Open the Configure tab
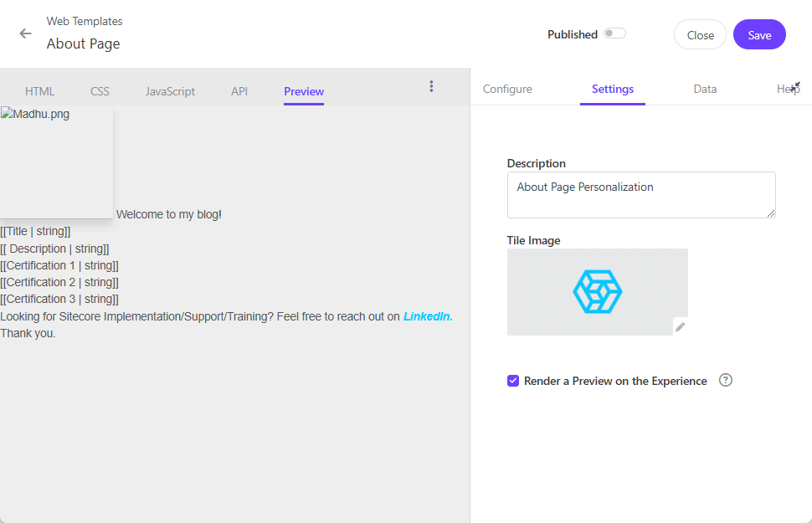 [x=507, y=89]
